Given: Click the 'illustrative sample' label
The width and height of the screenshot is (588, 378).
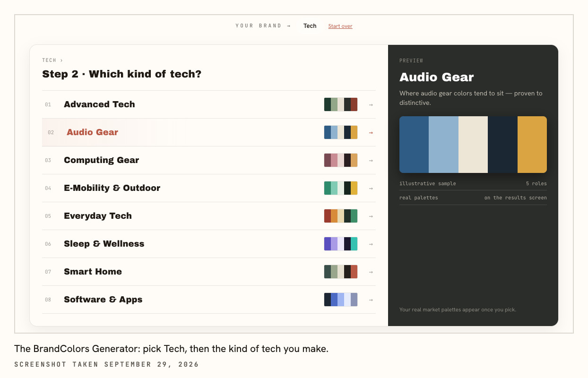Looking at the screenshot, I should click(428, 183).
